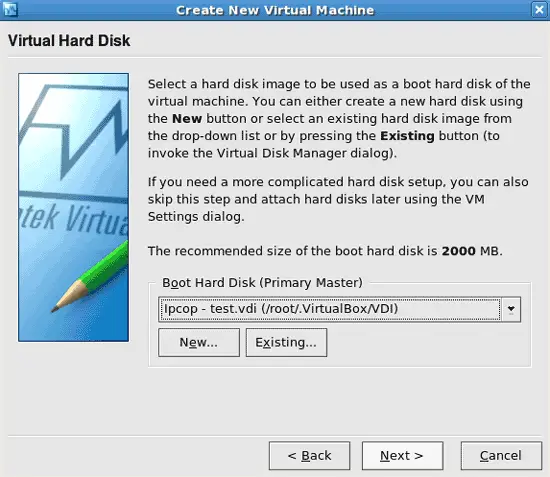The image size is (550, 477).
Task: Click the "tek Virtua" text in the wizard image
Action: click(x=74, y=219)
